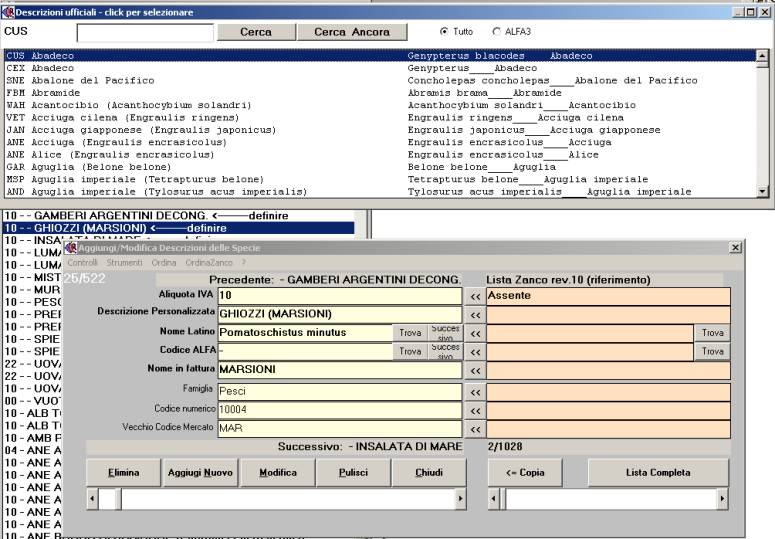This screenshot has width=775, height=539.
Task: Click left arrow of species record scrollbar
Action: [92, 499]
